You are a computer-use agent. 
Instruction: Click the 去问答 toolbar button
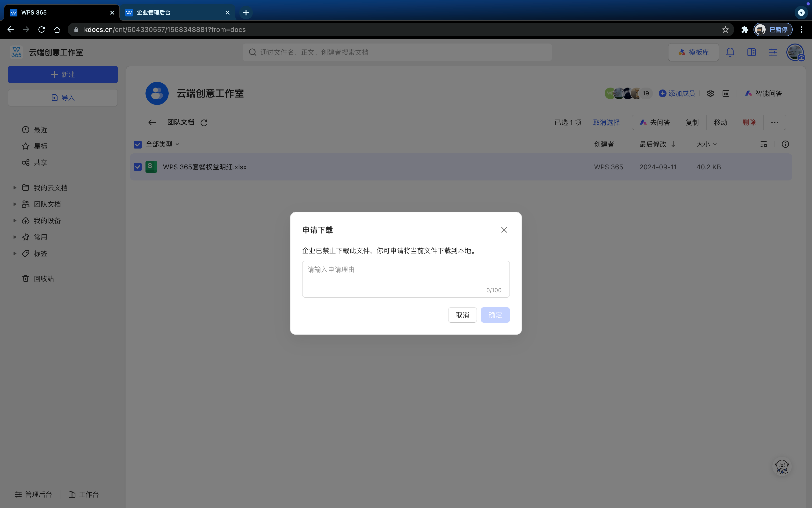pos(655,122)
